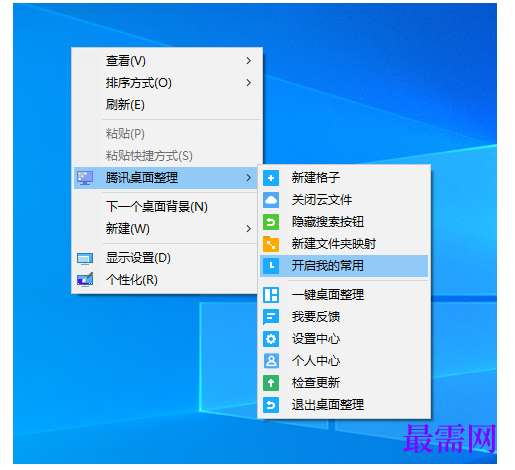Open the 查看(V) menu item

(x=167, y=61)
